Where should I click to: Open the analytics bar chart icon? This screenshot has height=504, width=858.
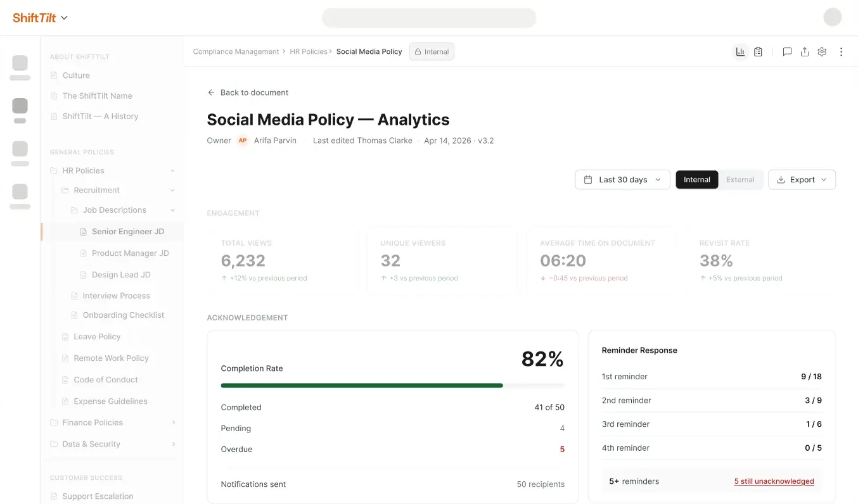[740, 52]
